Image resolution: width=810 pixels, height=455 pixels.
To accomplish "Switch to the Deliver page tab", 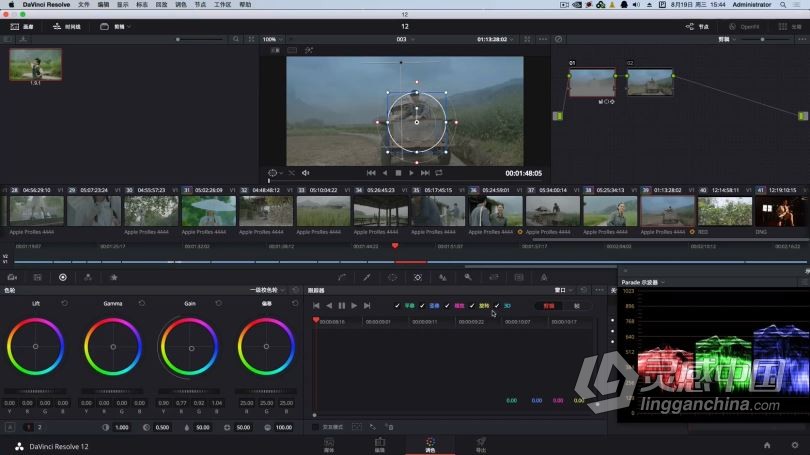I will pyautogui.click(x=481, y=445).
